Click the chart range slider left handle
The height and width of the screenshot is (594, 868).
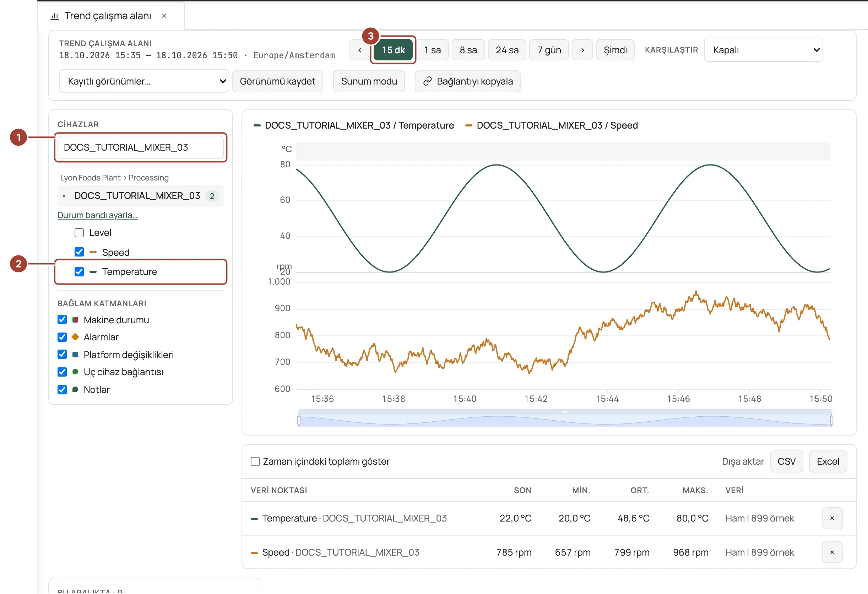click(299, 421)
